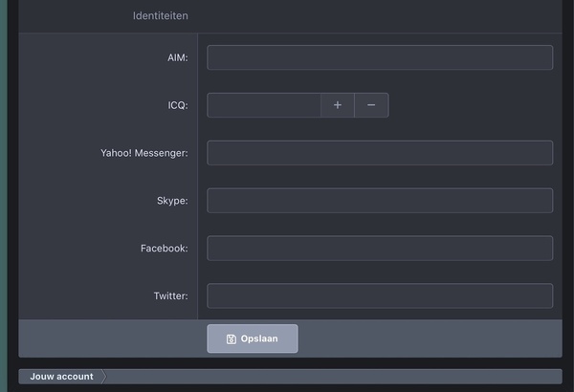Screen dimensions: 574x392
Task: Click the floppy disk icon on Opslaan
Action: pos(232,339)
